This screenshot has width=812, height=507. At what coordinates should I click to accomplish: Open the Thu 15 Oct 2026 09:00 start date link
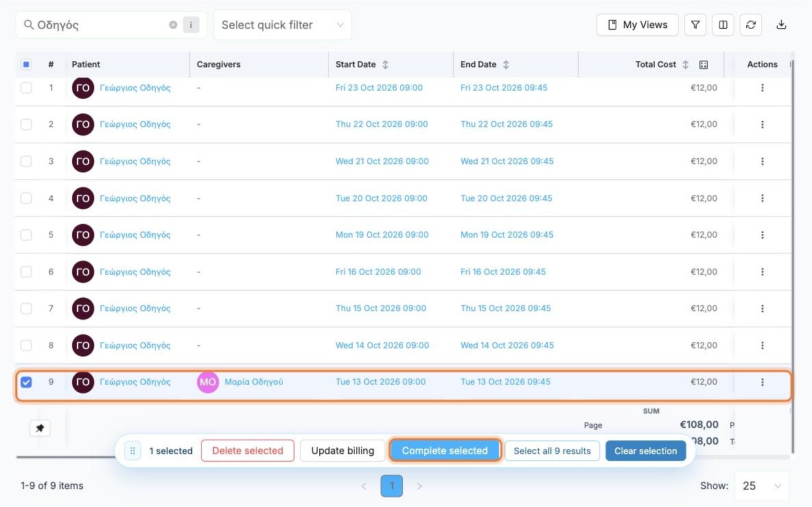point(381,308)
